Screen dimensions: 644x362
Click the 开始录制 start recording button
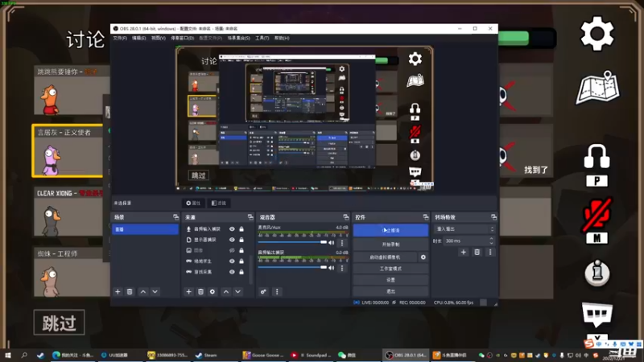click(390, 245)
